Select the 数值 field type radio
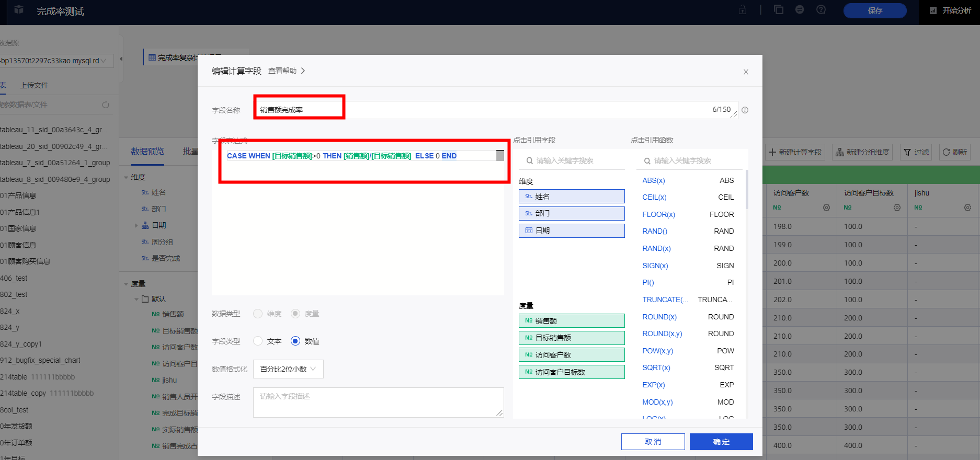 coord(295,341)
